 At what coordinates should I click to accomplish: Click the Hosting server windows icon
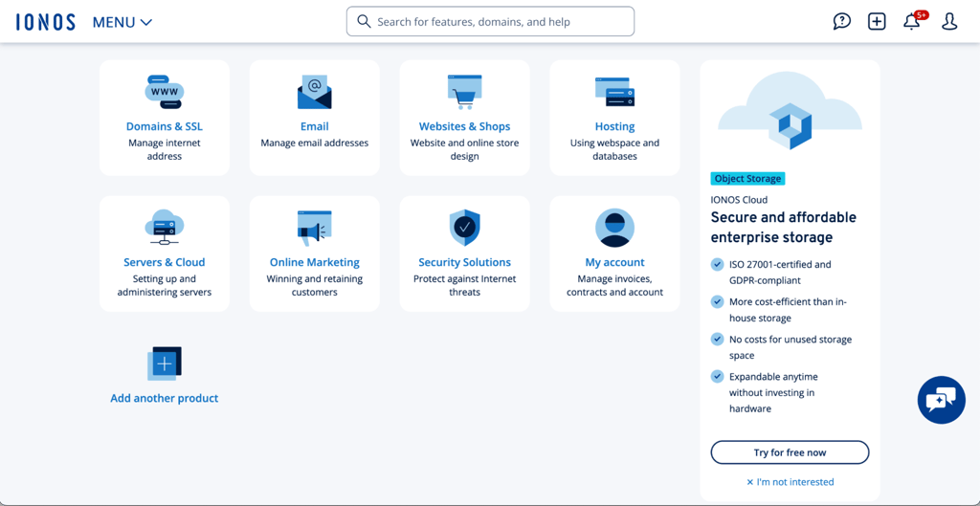click(615, 92)
